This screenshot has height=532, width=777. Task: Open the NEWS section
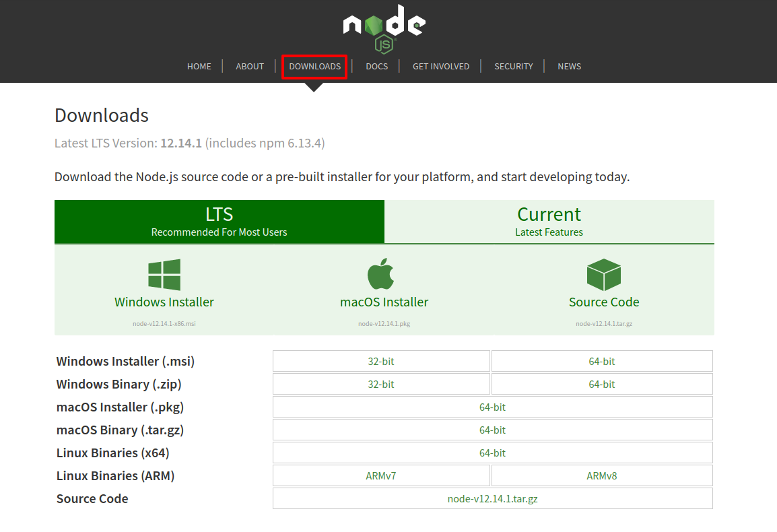[x=569, y=66]
